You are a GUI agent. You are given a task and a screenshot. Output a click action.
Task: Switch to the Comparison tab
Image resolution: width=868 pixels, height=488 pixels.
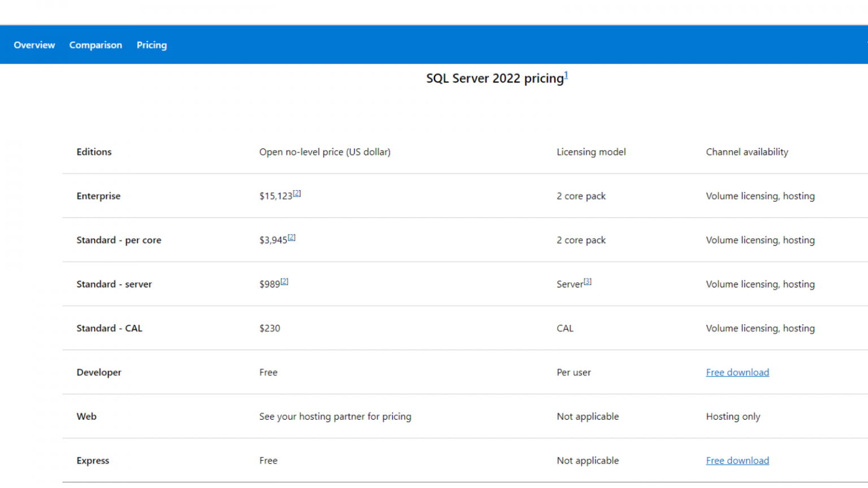click(96, 45)
